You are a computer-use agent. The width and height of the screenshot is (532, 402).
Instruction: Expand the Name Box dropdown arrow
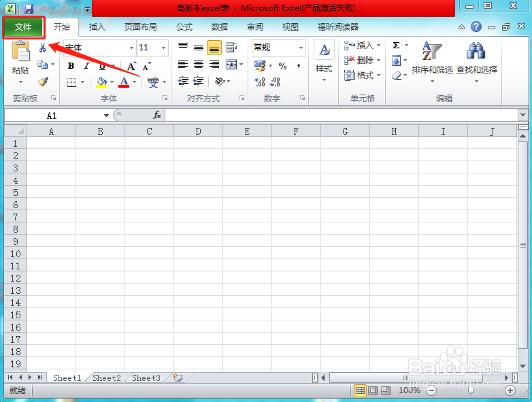(106, 116)
